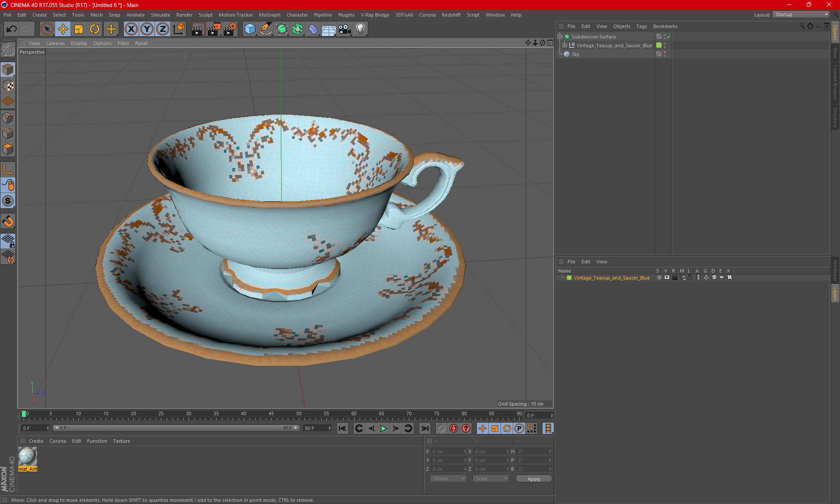This screenshot has height=504, width=840.
Task: Toggle Subdivision Surface enable checkmark
Action: pos(668,37)
